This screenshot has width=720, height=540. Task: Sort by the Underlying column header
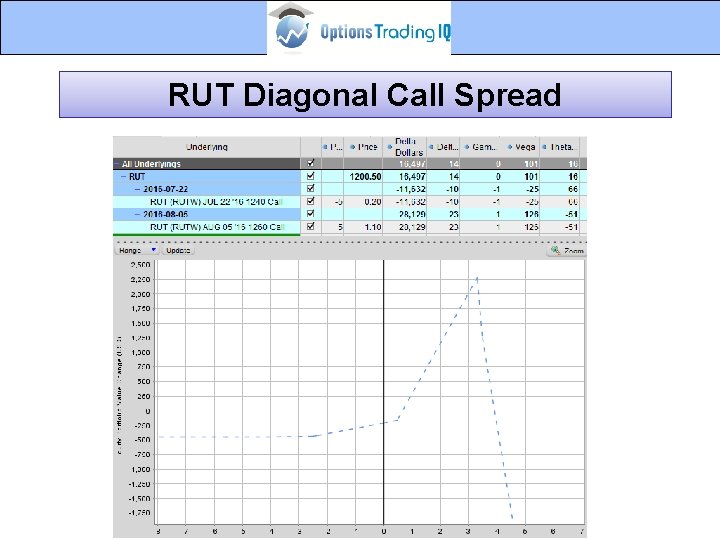click(207, 147)
